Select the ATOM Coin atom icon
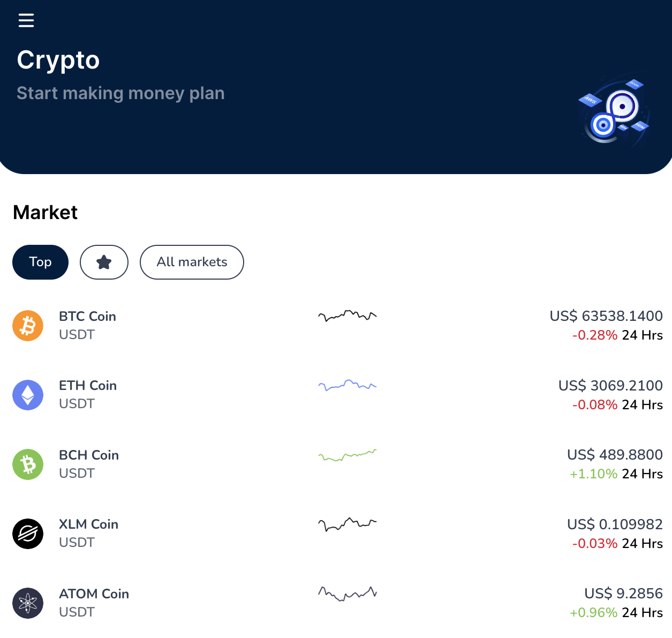 [27, 603]
